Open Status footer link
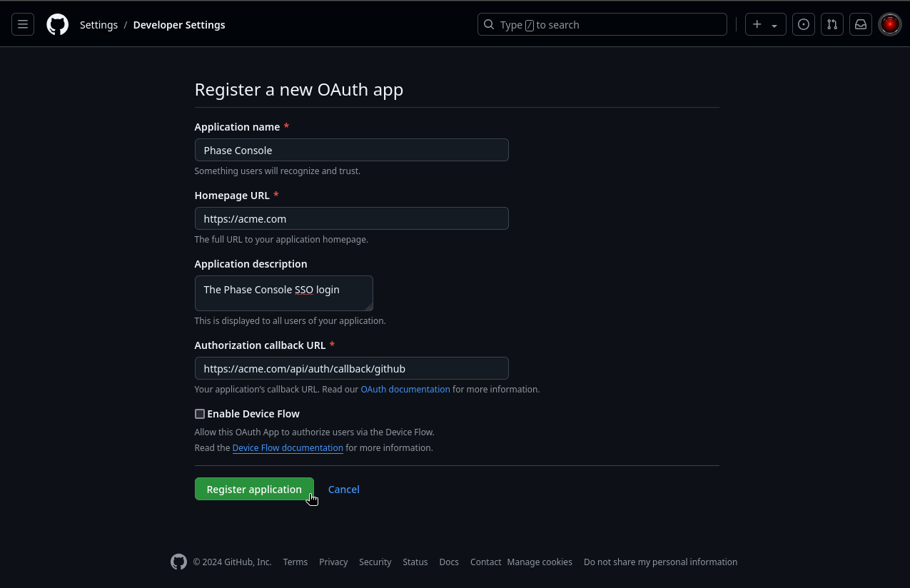This screenshot has height=588, width=910. click(x=415, y=562)
